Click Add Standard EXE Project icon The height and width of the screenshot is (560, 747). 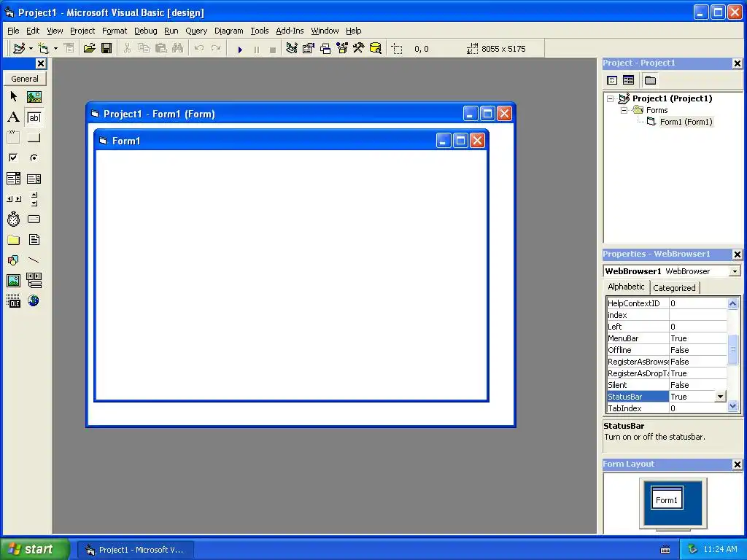(x=19, y=49)
